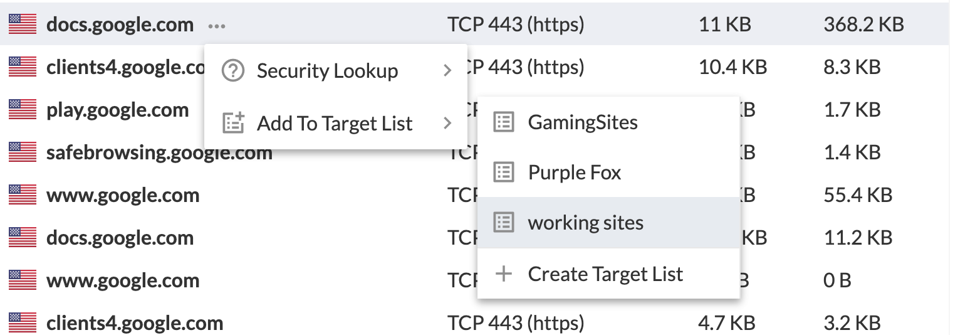Click the list icon beside working sites
980x335 pixels.
[x=504, y=222]
